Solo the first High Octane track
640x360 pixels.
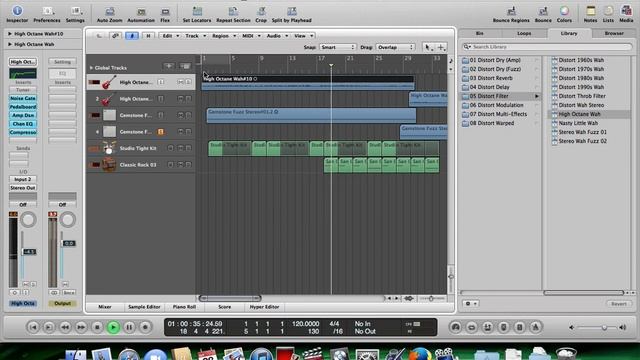[188, 82]
